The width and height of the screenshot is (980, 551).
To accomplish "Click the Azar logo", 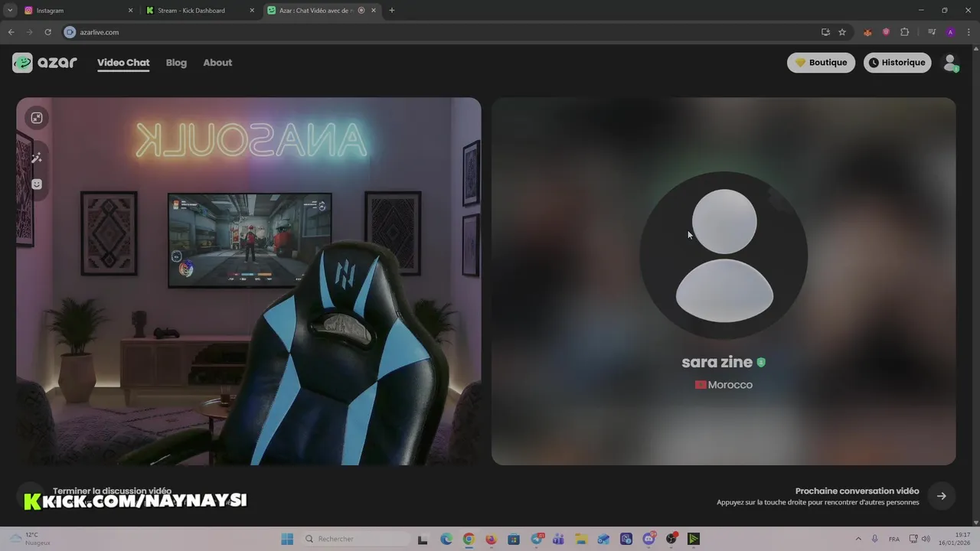I will tap(44, 63).
